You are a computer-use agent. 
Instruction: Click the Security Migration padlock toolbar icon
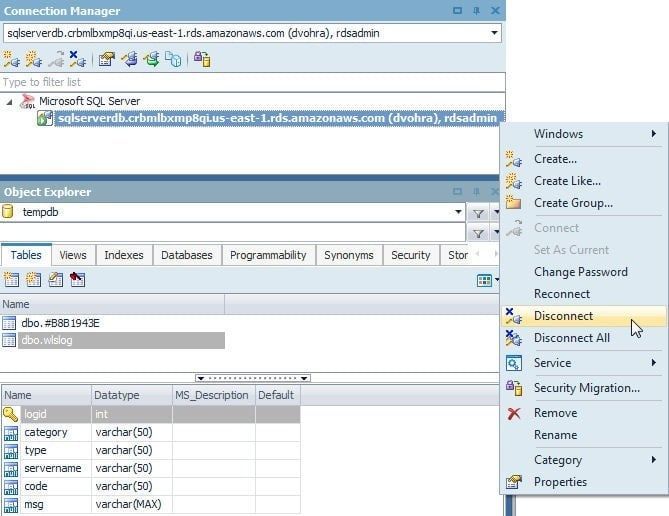tap(202, 59)
